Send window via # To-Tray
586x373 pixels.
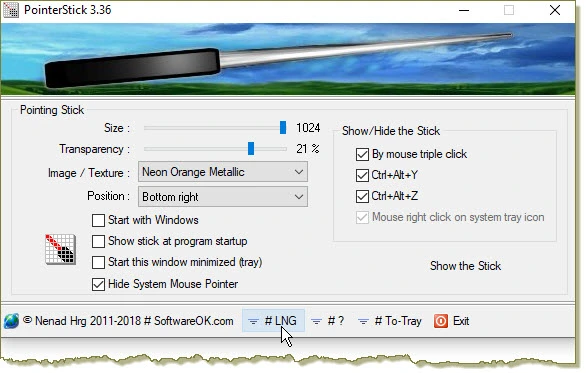(x=390, y=321)
